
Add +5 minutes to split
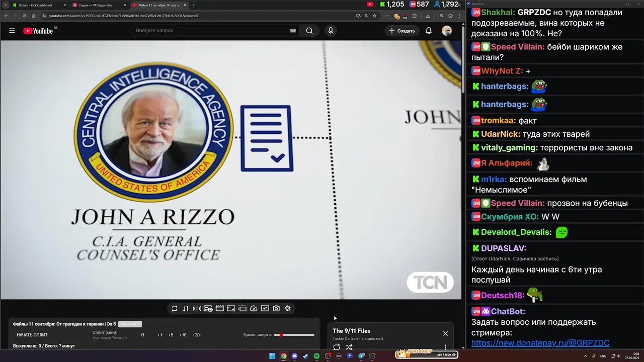(x=171, y=335)
